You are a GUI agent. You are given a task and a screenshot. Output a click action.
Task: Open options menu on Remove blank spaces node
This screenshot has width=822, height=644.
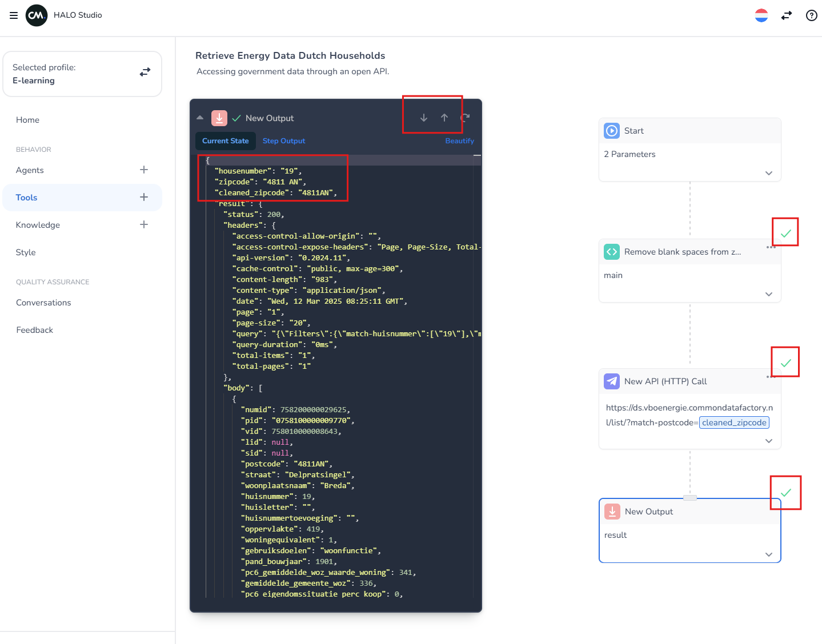771,248
